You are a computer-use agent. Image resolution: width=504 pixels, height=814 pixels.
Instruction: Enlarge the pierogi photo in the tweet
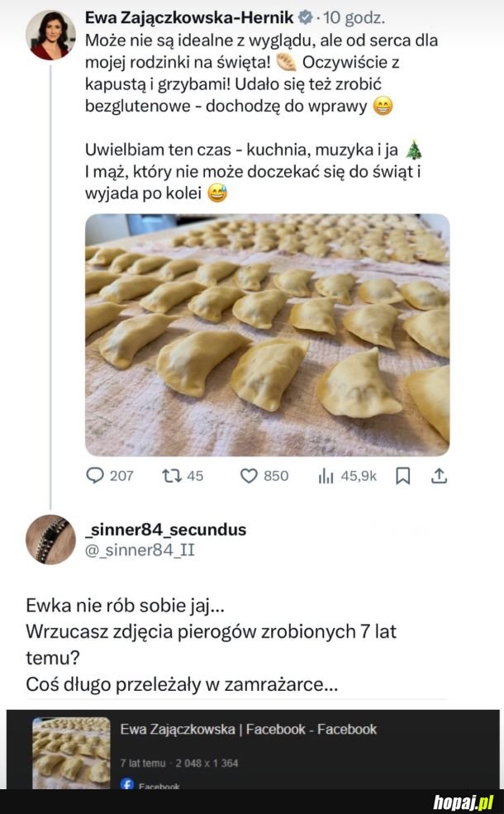(267, 335)
